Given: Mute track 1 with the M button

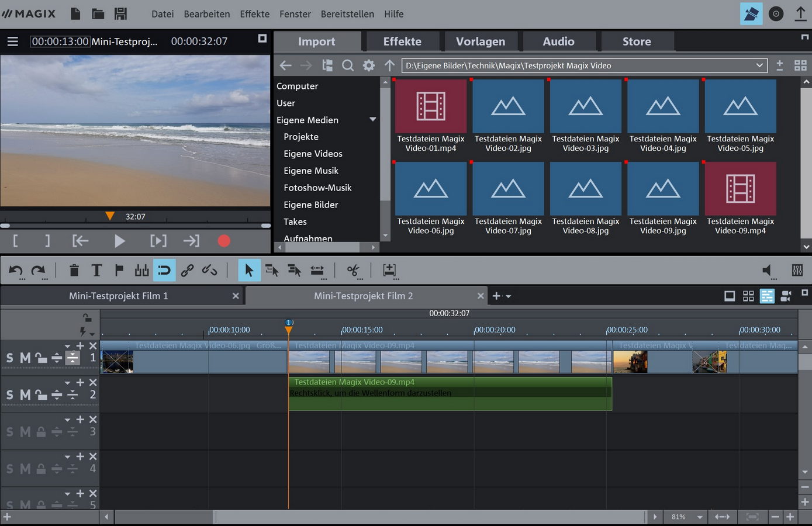Looking at the screenshot, I should coord(25,358).
